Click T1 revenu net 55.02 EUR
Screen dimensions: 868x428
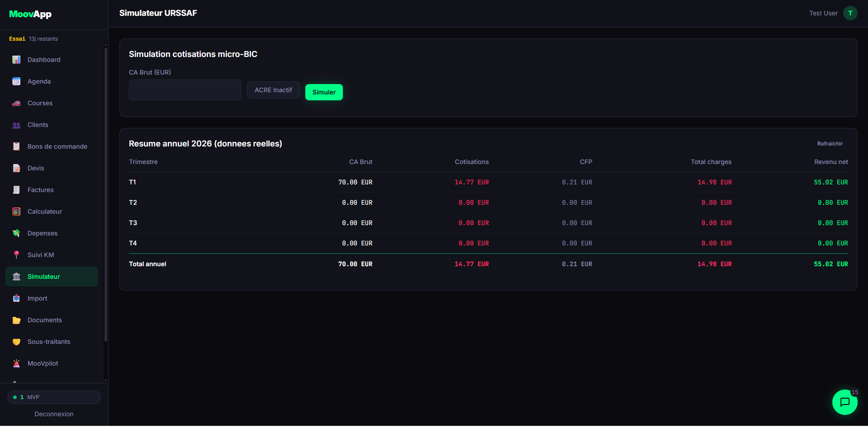click(831, 182)
